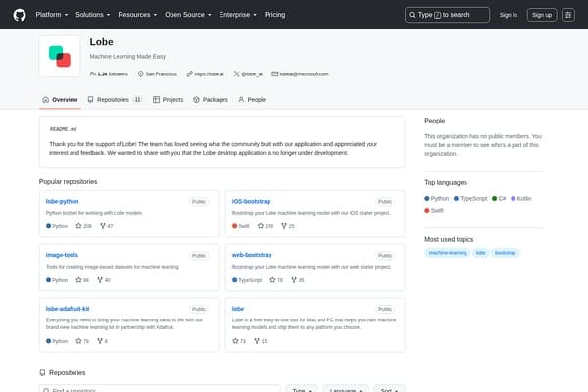The height and width of the screenshot is (392, 588).
Task: View the 1.3k followers link
Action: (109, 74)
